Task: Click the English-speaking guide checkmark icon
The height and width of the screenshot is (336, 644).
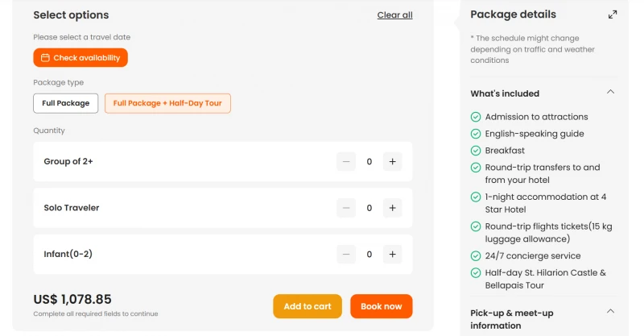Action: 476,134
